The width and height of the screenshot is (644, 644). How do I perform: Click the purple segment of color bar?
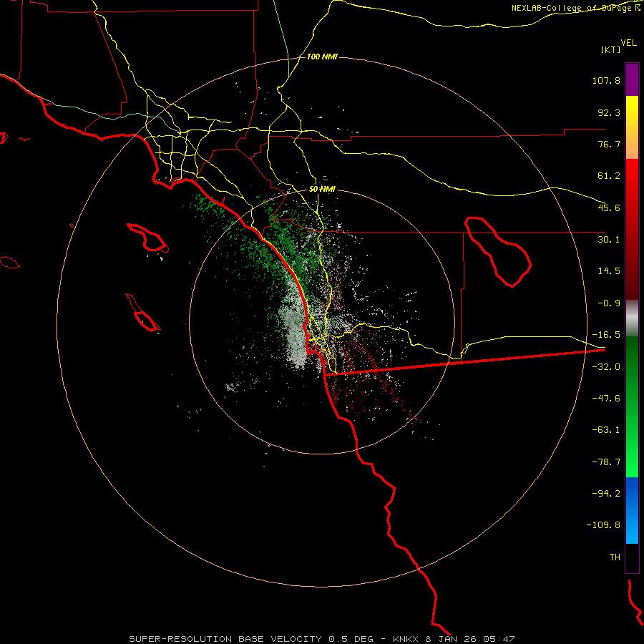[x=632, y=79]
